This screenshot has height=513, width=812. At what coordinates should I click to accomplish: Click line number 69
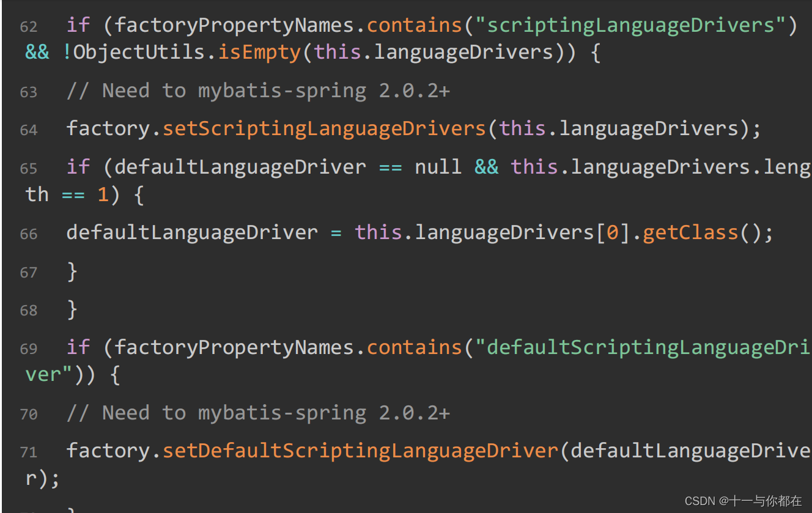29,349
